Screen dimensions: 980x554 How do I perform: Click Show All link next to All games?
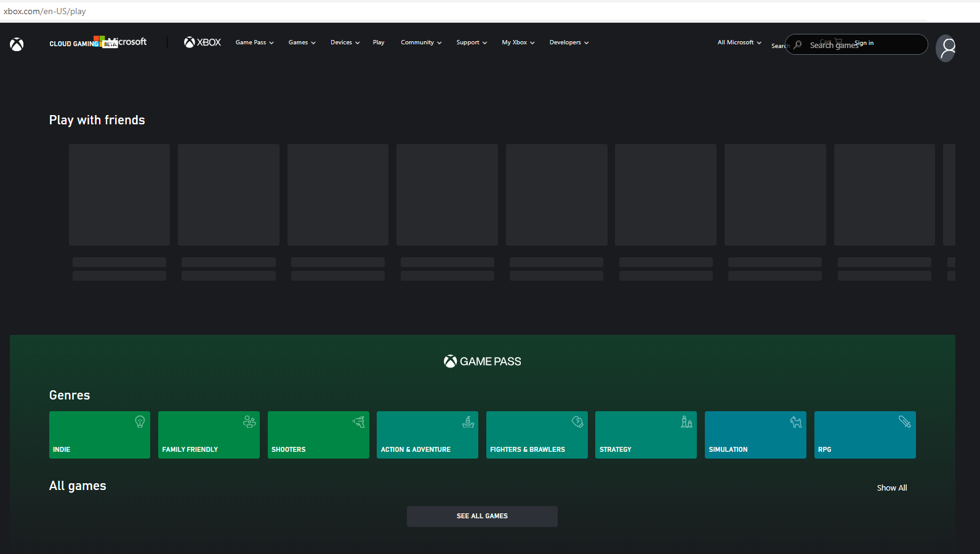click(892, 488)
